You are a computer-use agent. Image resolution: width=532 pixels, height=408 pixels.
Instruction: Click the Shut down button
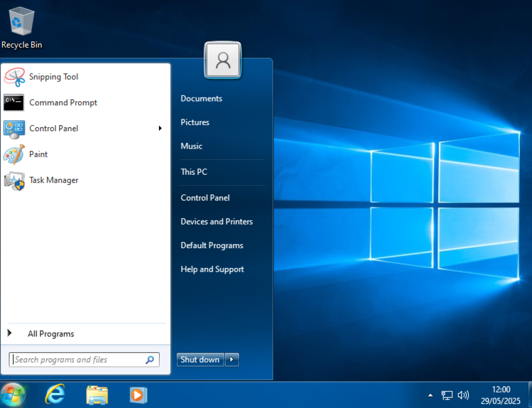coord(200,360)
